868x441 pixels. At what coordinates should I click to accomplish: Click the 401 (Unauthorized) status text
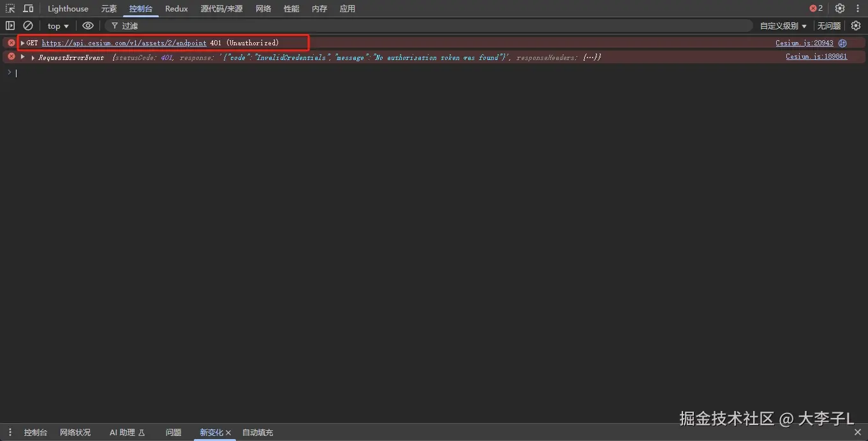point(244,43)
